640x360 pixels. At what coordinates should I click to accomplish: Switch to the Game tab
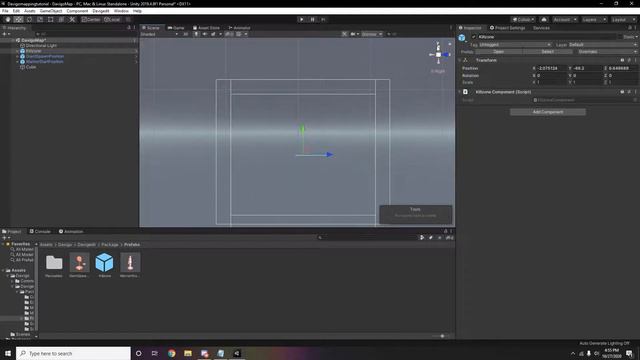[x=176, y=28]
